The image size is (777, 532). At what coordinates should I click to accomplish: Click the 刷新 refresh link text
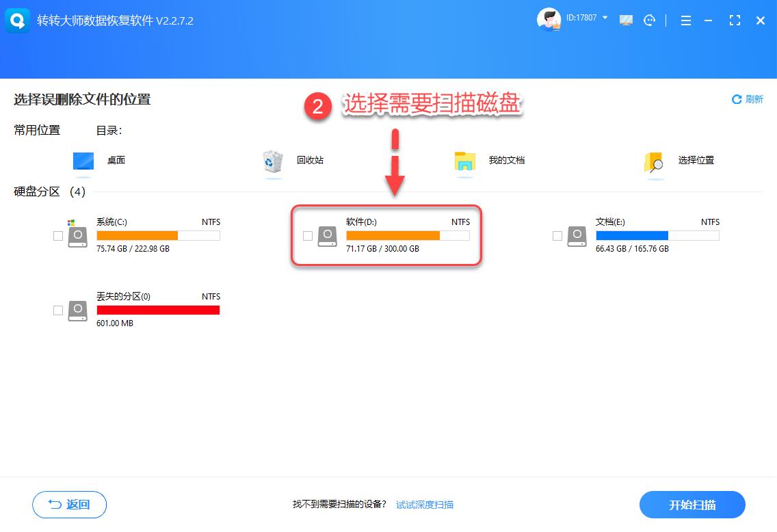point(754,99)
